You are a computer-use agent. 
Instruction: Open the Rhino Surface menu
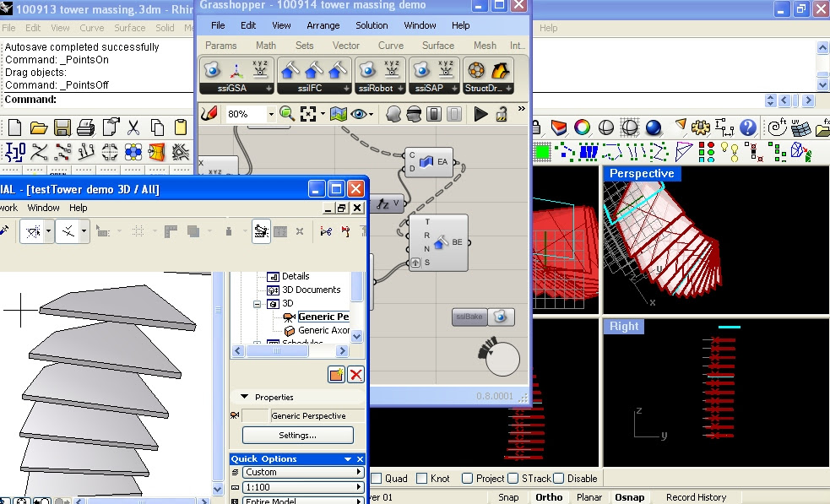(130, 28)
